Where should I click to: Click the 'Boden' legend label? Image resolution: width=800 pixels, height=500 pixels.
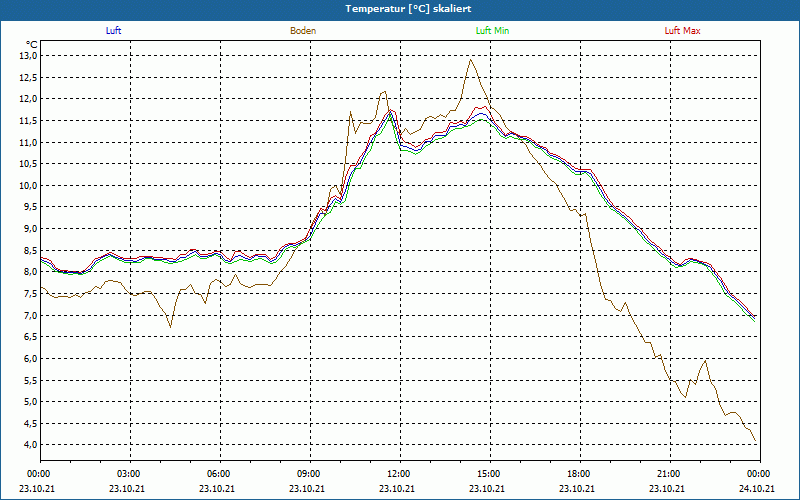pos(303,31)
